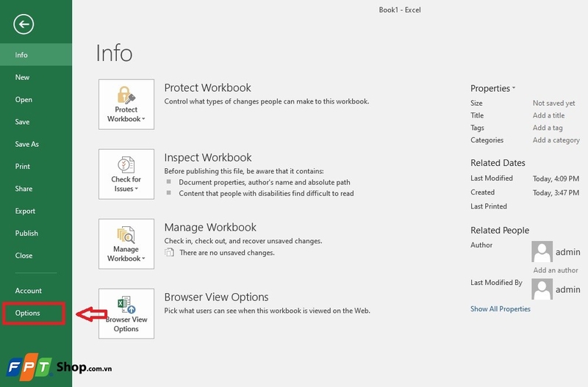Open the Check for Issues icon button
588x387 pixels.
[126, 174]
